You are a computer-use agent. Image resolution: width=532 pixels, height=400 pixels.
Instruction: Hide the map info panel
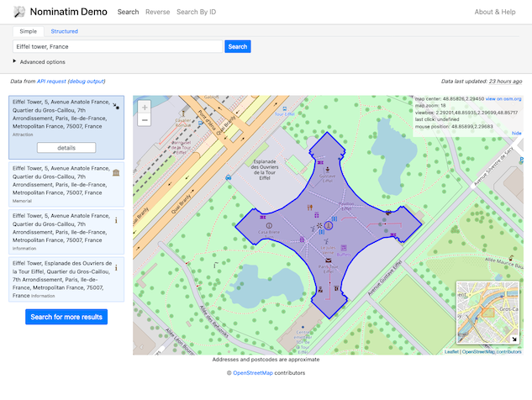click(516, 133)
